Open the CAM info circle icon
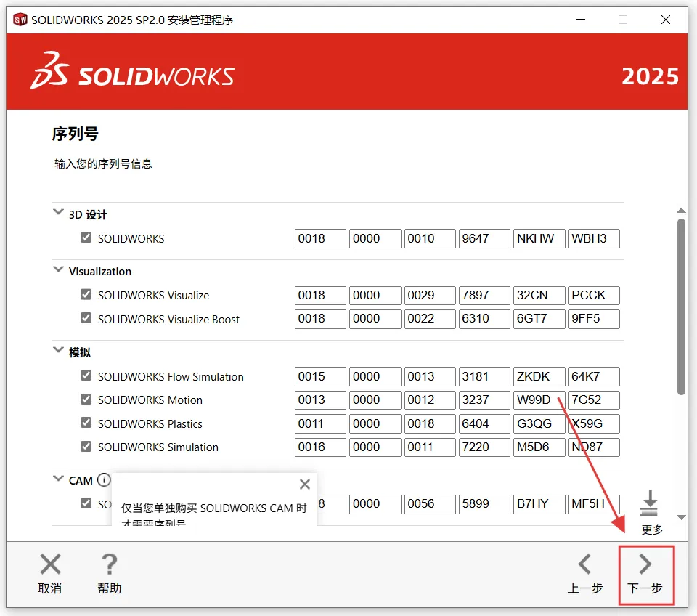 click(104, 480)
